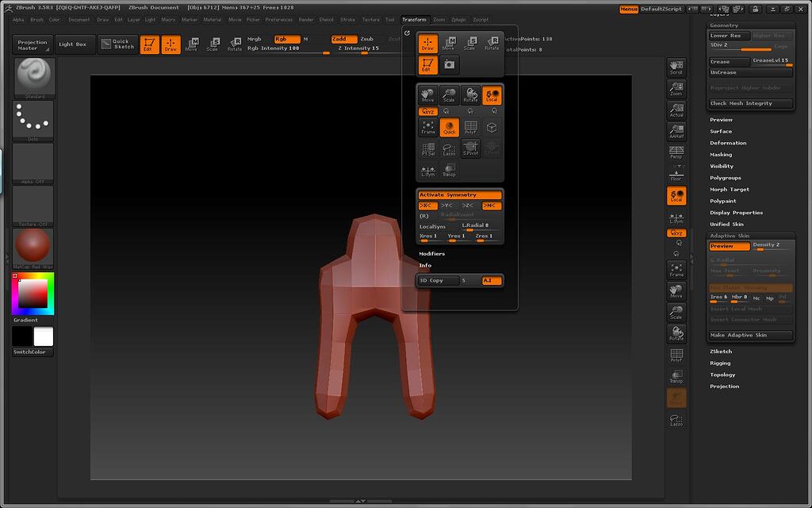Screen dimensions: 812x508
Task: Click the Transp icon in the Transform panel
Action: (x=450, y=169)
